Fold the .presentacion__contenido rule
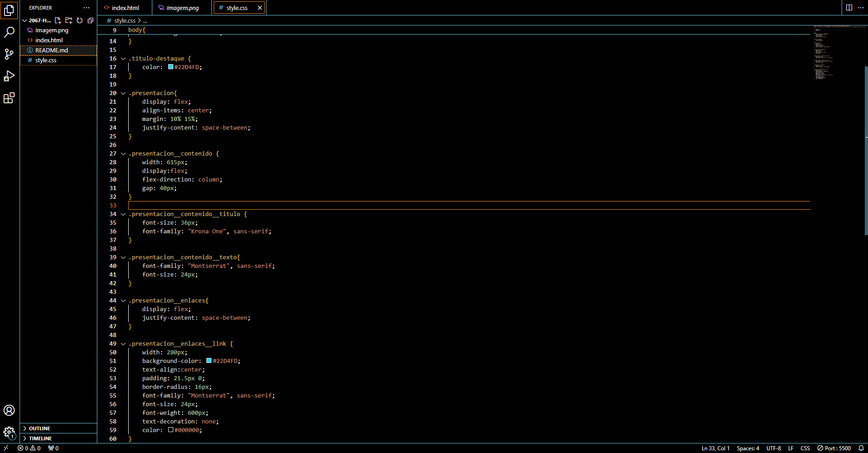Image resolution: width=868 pixels, height=453 pixels. (x=123, y=154)
